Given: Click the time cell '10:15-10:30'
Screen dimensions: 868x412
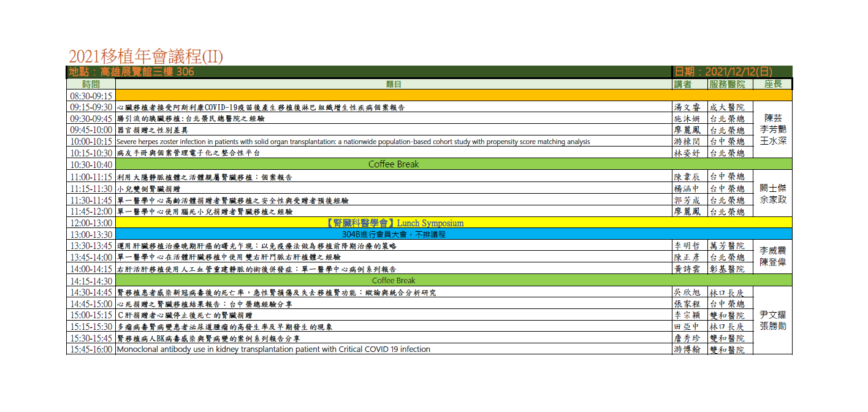Looking at the screenshot, I should click(91, 153).
